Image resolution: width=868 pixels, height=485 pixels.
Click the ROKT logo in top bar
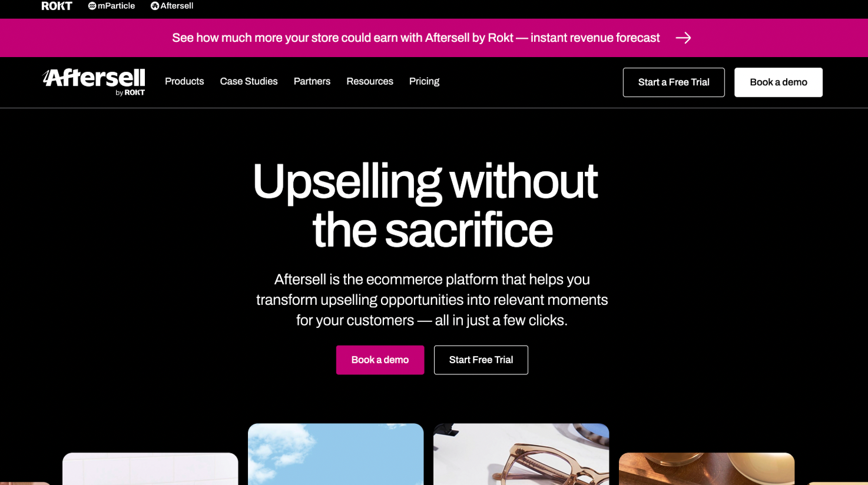(x=57, y=6)
